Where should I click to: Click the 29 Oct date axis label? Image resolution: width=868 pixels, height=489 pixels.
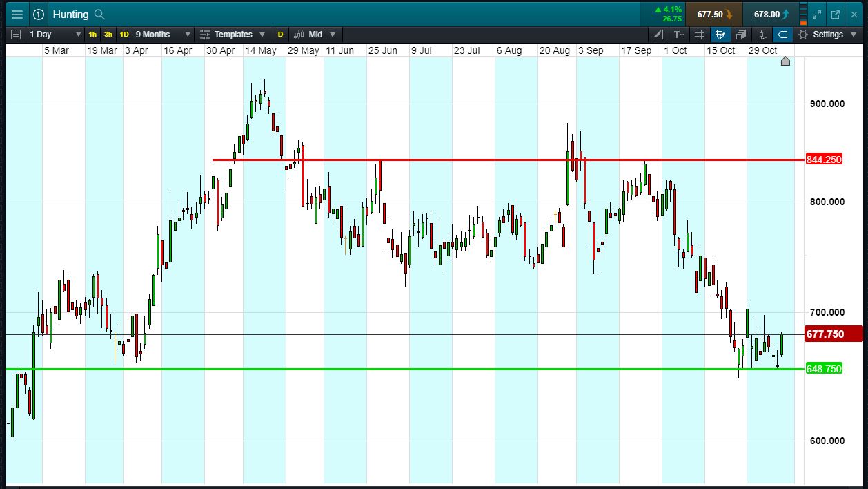coord(762,50)
